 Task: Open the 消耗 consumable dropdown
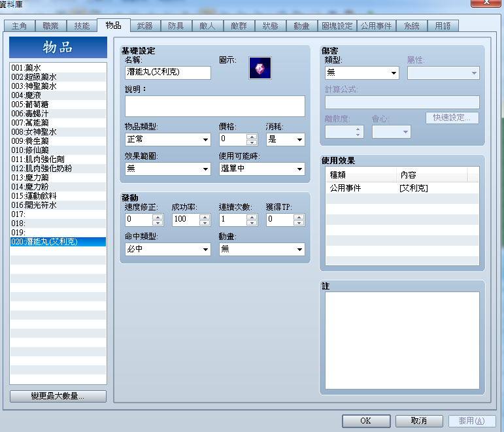[285, 139]
